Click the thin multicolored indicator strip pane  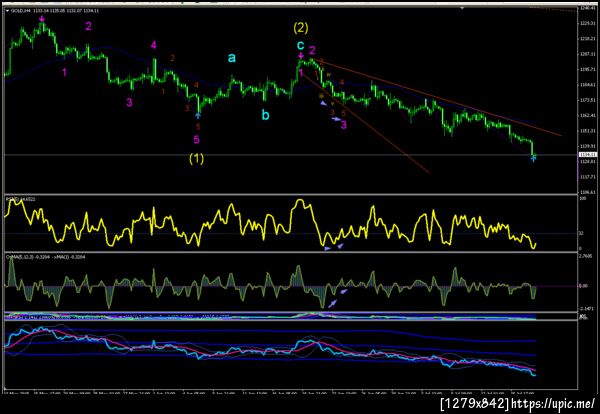coord(270,316)
